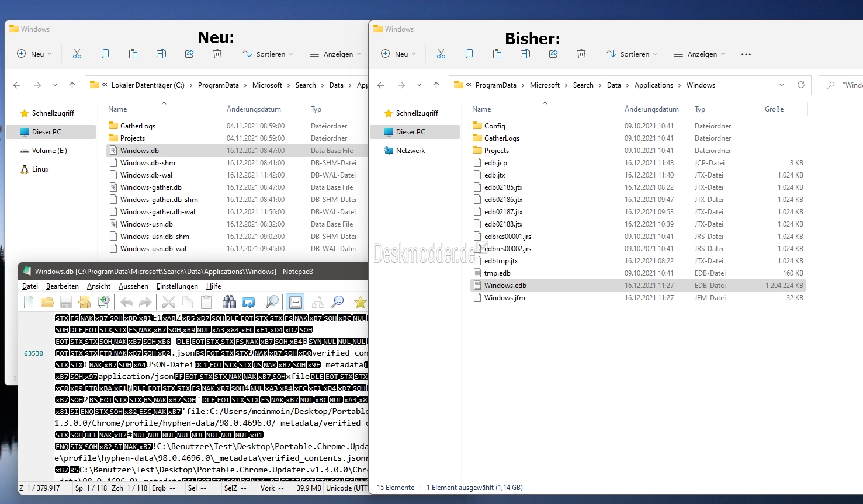Click Copy icon in left Explorer window

pyautogui.click(x=105, y=54)
